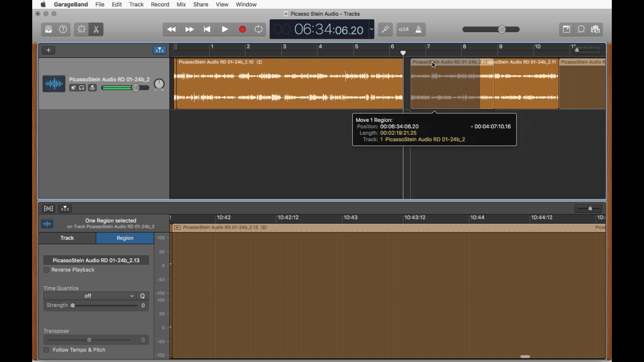
Task: Toggle the Cycle loop button
Action: coord(259,29)
